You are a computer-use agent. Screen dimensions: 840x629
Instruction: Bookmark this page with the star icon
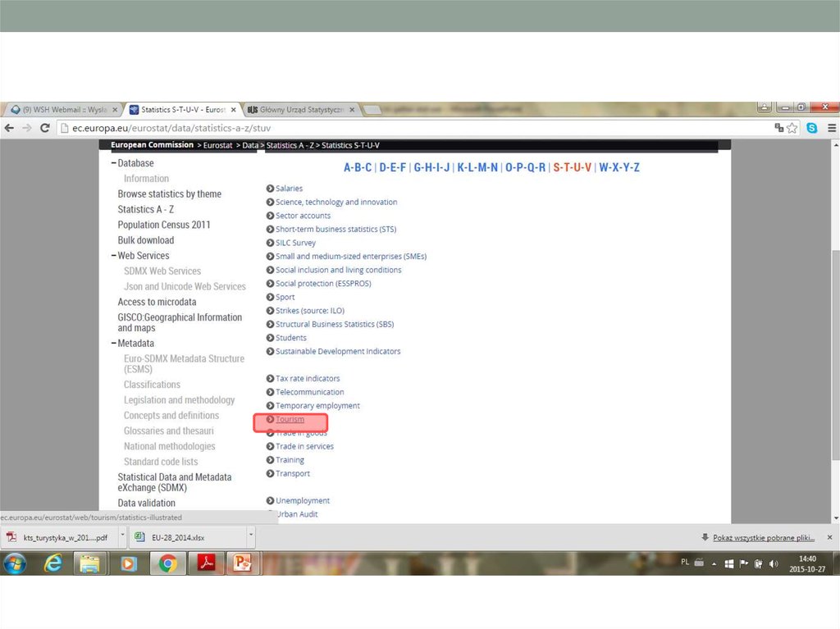click(x=792, y=128)
